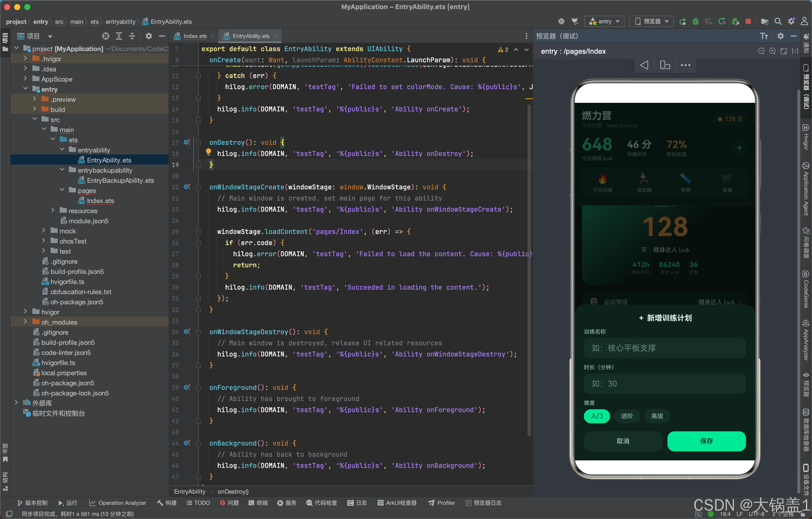Screen dimensions: 812x519
Task: Open Search Everywhere with the magnifier icon
Action: 778,22
